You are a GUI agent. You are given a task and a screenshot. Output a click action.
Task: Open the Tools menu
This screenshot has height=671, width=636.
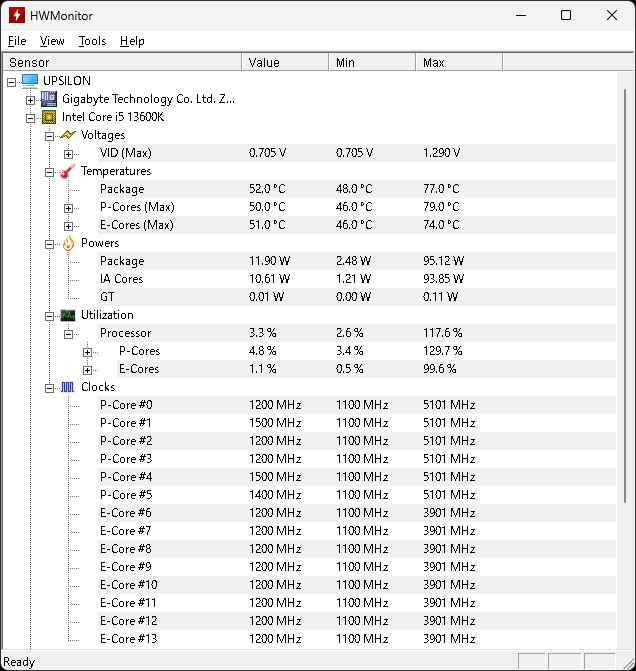coord(92,41)
